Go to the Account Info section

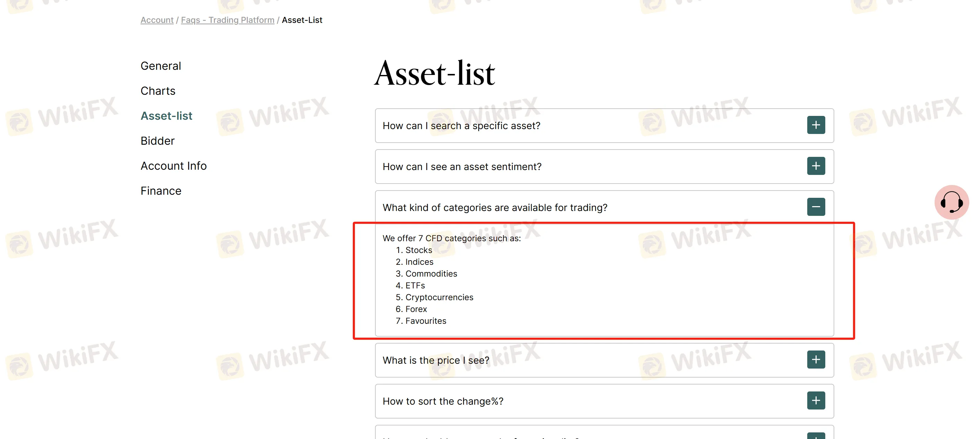(x=173, y=166)
